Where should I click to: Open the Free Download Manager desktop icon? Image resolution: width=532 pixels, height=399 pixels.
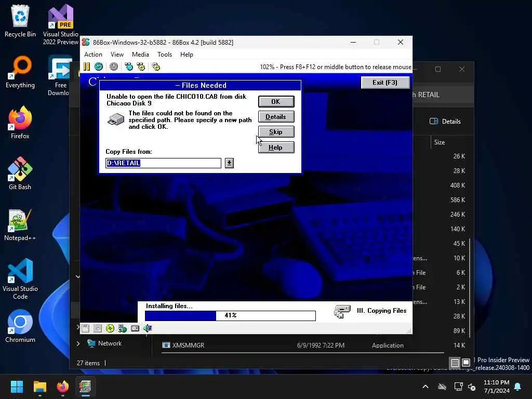60,75
